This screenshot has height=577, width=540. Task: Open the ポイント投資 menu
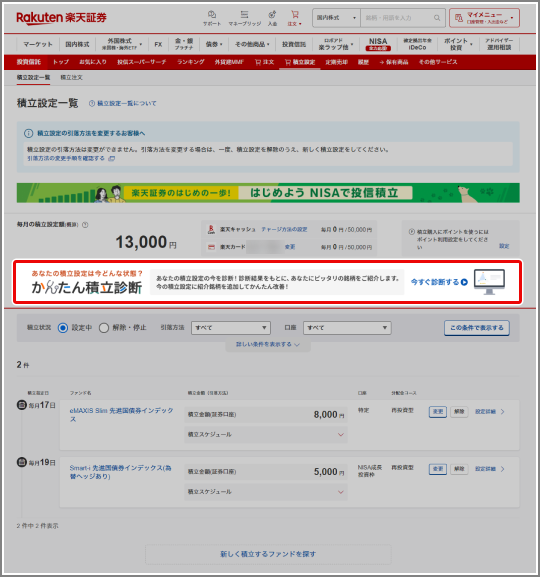(458, 44)
